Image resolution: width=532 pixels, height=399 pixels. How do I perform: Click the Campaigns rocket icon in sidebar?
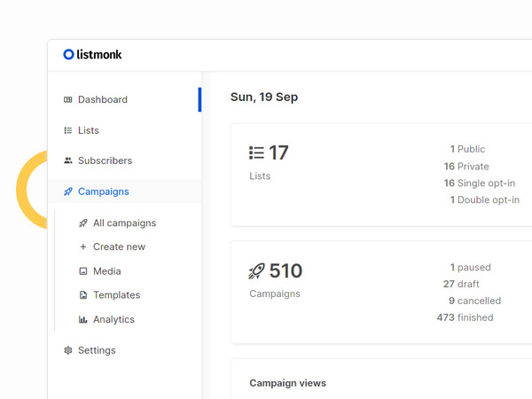tap(68, 192)
